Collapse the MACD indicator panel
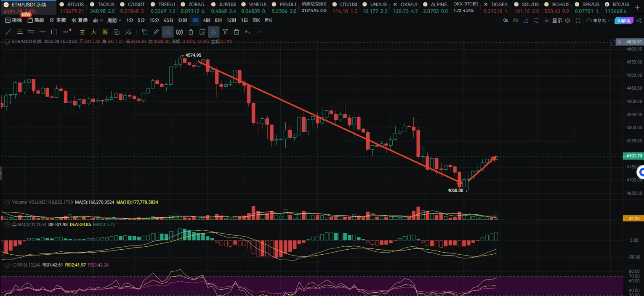644x296 pixels. (x=7, y=224)
